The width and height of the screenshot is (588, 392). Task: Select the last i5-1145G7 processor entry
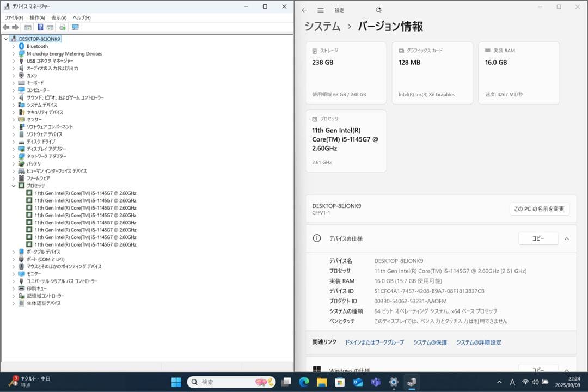(x=85, y=244)
